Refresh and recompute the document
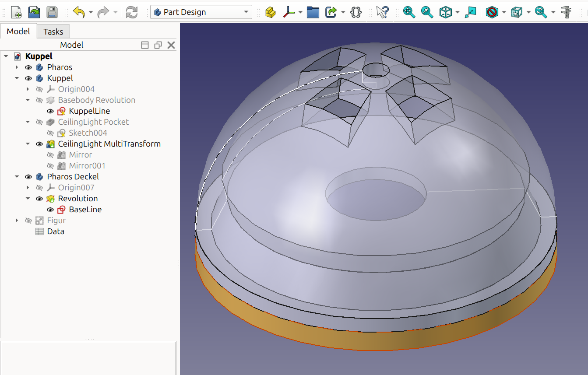588x375 pixels. pyautogui.click(x=132, y=12)
